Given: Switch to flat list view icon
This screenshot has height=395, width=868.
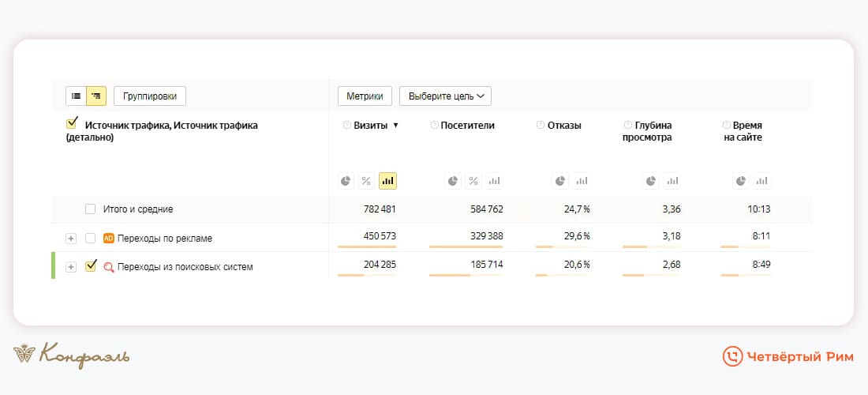Looking at the screenshot, I should [x=76, y=96].
